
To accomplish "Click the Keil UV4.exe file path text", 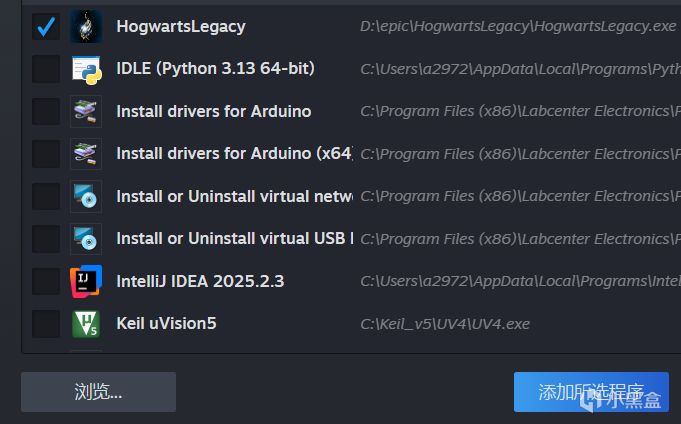I will tap(445, 324).
